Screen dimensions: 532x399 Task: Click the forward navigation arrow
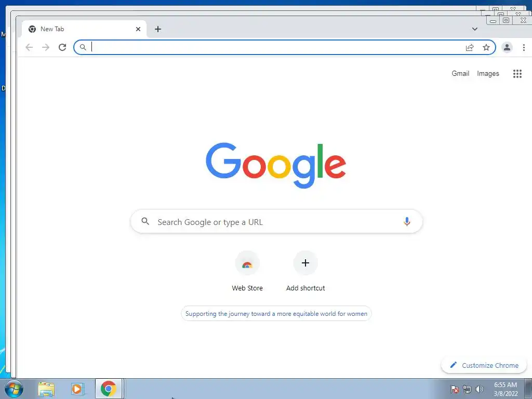pyautogui.click(x=46, y=47)
